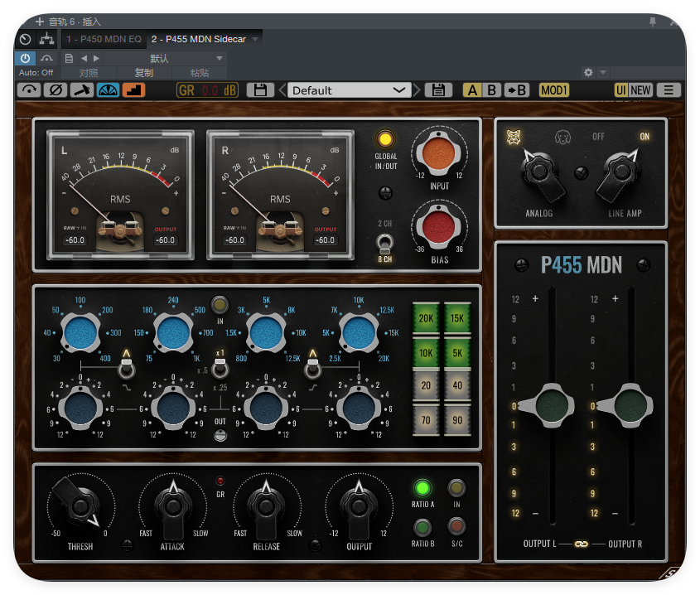
Task: Toggle the S/C sidechain lamp
Action: (x=456, y=526)
